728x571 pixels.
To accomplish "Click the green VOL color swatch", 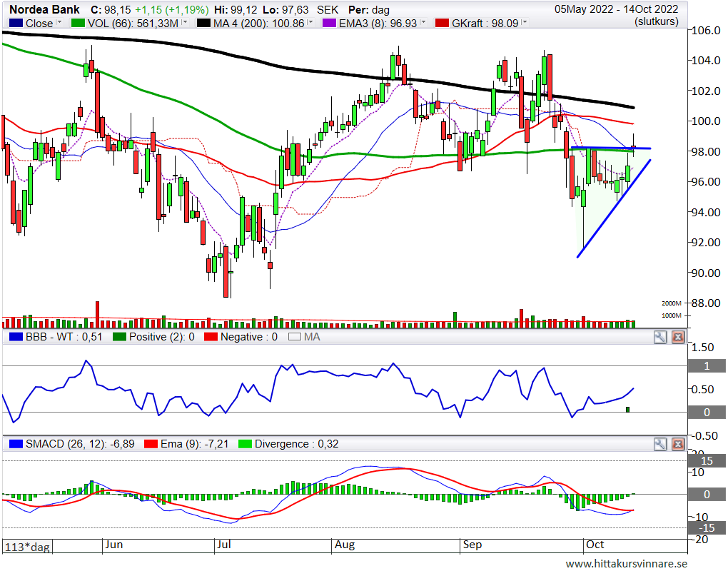I will point(78,23).
